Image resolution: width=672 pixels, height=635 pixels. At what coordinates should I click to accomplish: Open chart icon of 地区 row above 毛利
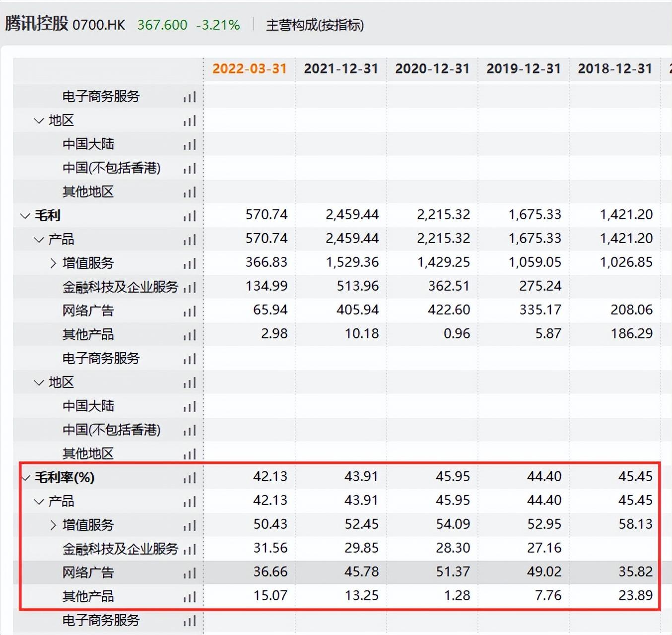pos(190,121)
